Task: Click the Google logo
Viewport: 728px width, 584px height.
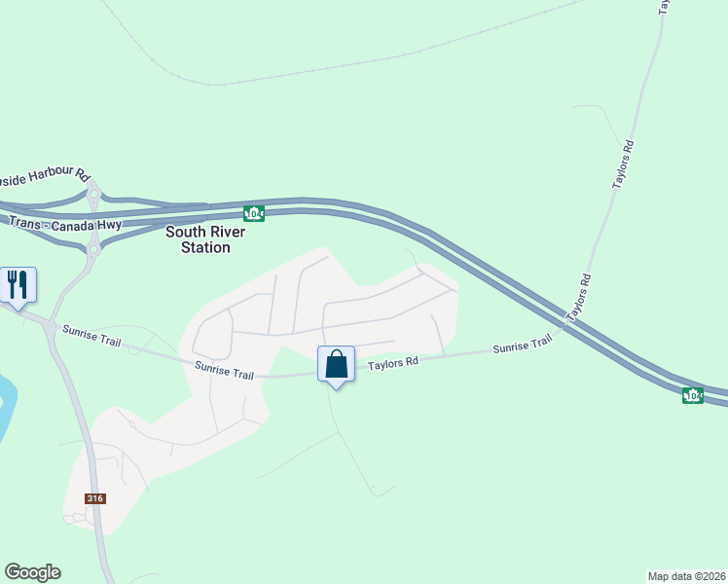Action: [32, 572]
